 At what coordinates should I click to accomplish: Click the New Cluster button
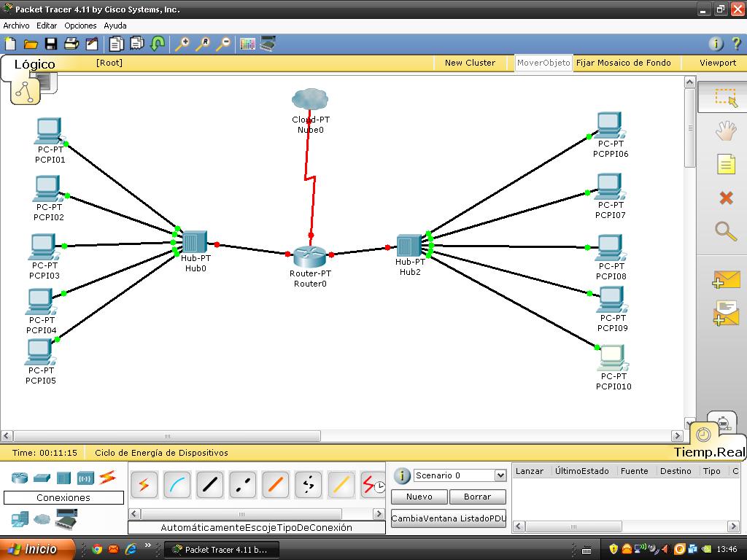470,63
